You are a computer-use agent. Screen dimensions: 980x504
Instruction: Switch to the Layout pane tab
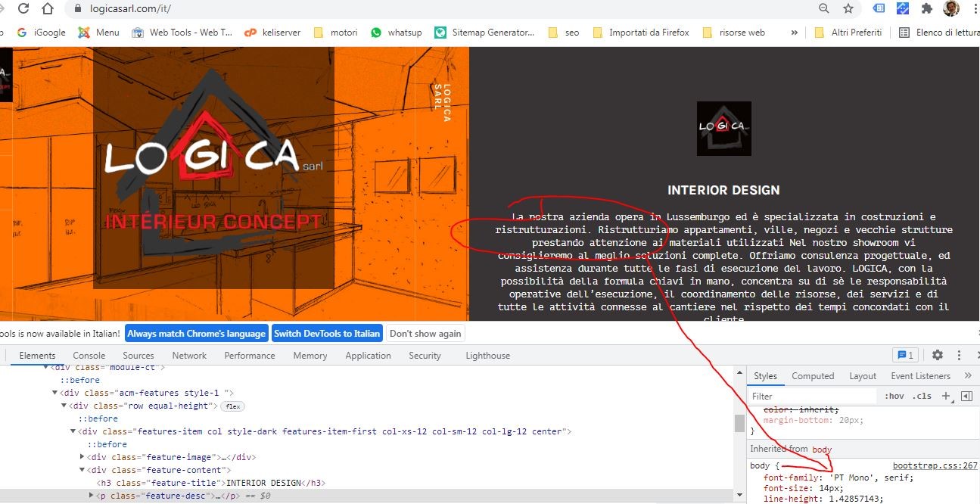pyautogui.click(x=863, y=376)
